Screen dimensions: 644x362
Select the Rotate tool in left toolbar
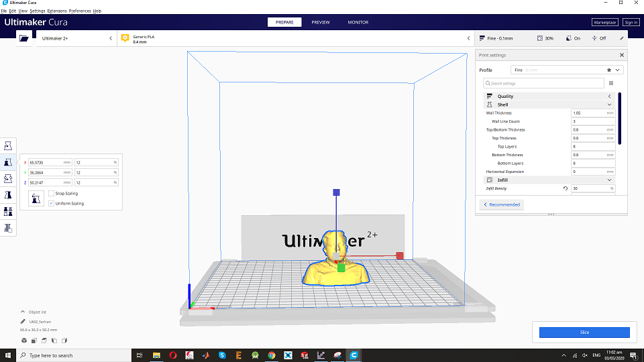point(8,178)
